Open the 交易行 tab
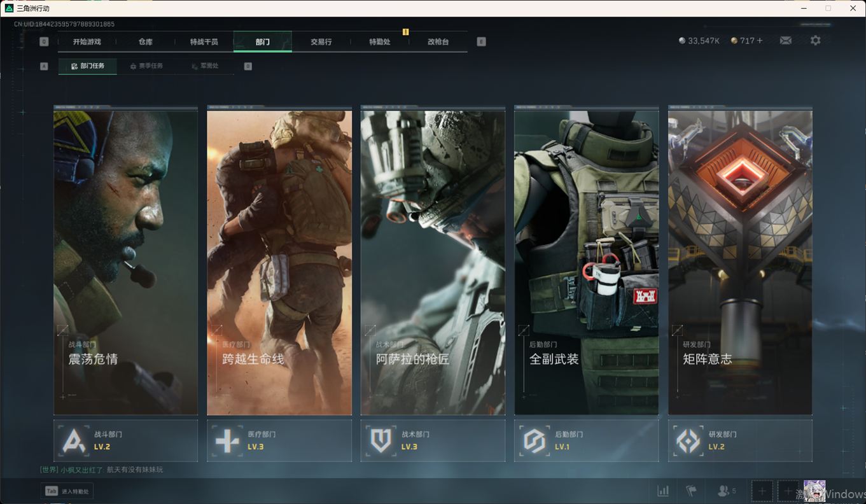This screenshot has height=504, width=866. tap(321, 42)
